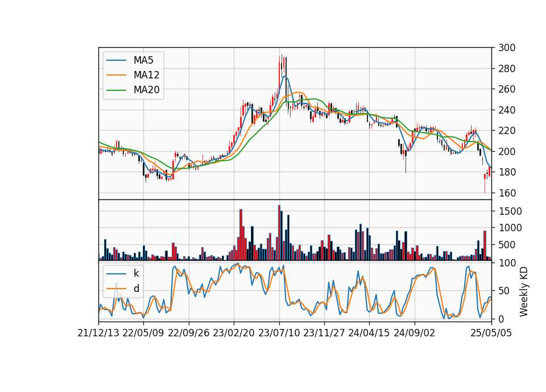Click the orange d legend line sample

pos(116,289)
